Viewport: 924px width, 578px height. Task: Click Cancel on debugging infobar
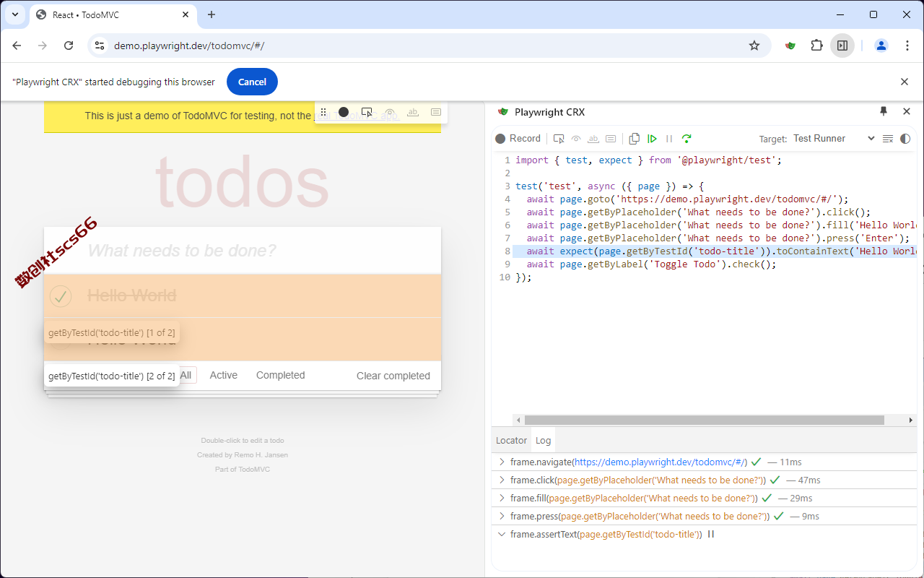click(x=252, y=82)
